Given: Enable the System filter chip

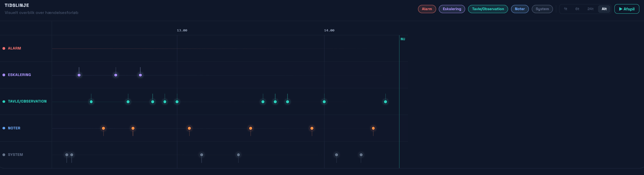Looking at the screenshot, I should (542, 9).
